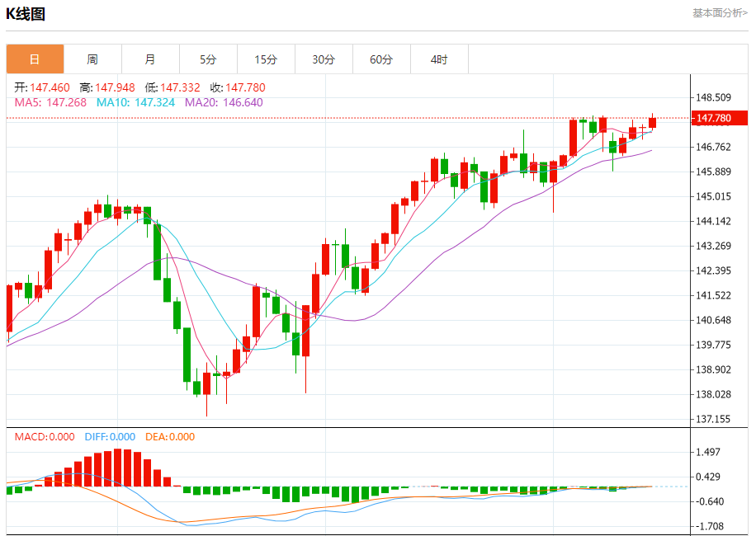Click the low price 147.332

[x=180, y=87]
